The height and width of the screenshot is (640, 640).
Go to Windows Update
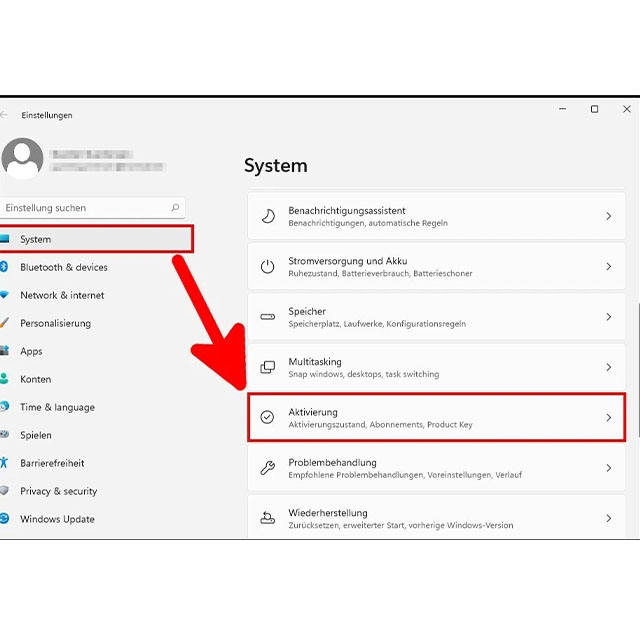click(x=58, y=519)
